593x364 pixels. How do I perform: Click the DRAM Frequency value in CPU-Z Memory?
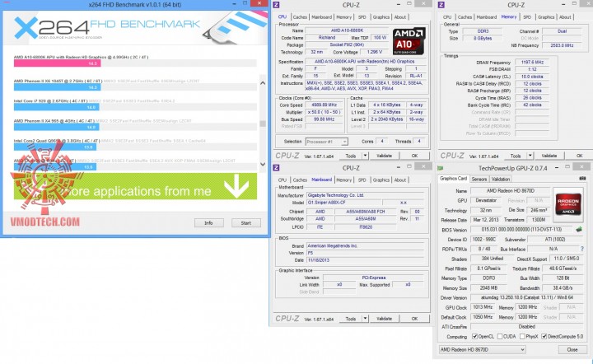532,63
